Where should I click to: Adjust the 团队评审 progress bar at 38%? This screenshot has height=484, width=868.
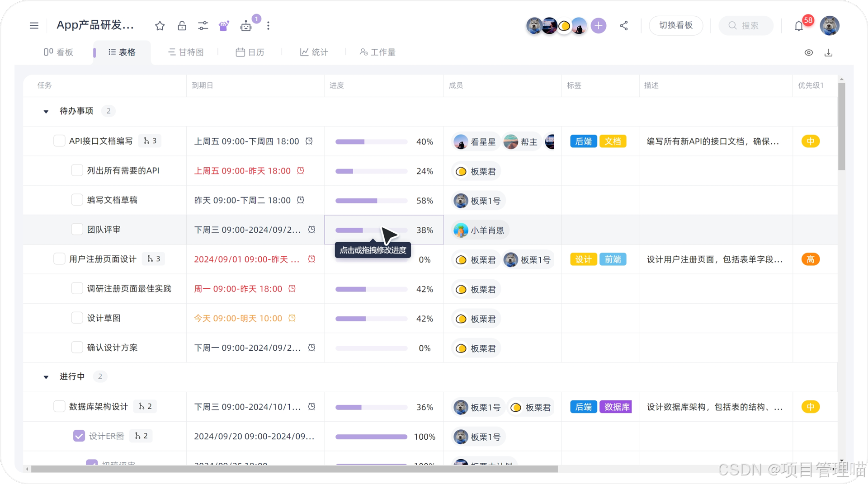tap(372, 230)
